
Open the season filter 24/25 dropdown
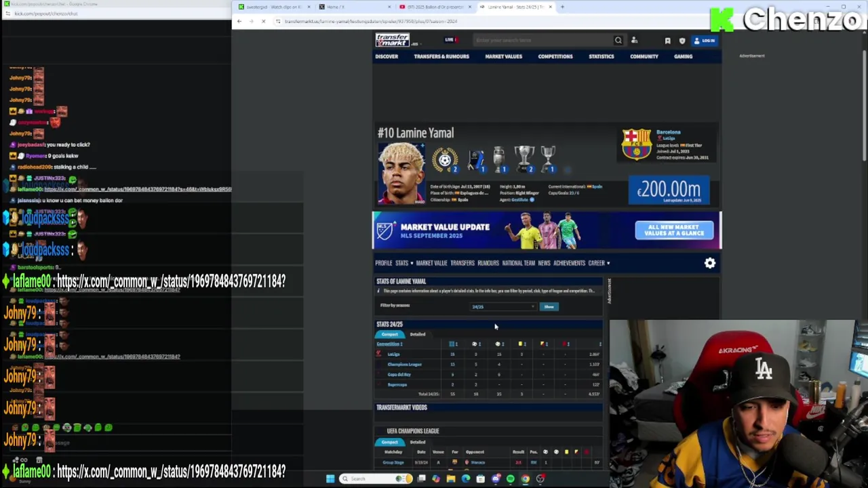(503, 307)
